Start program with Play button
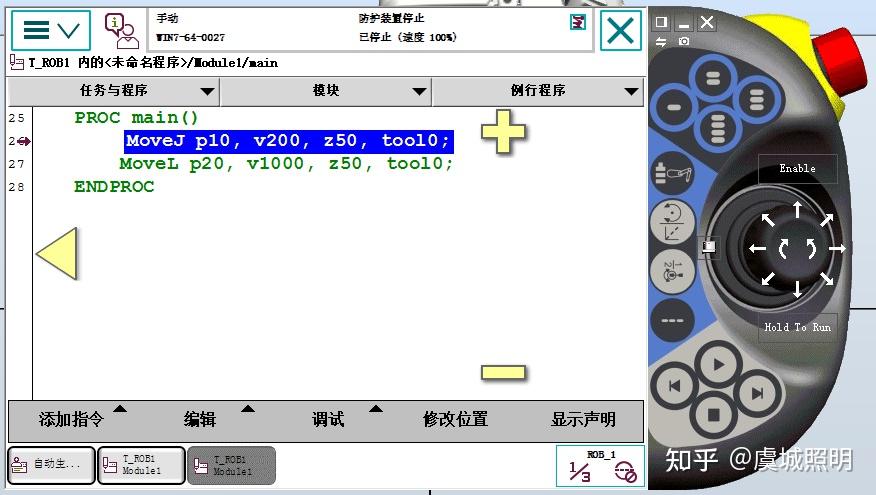 click(718, 365)
